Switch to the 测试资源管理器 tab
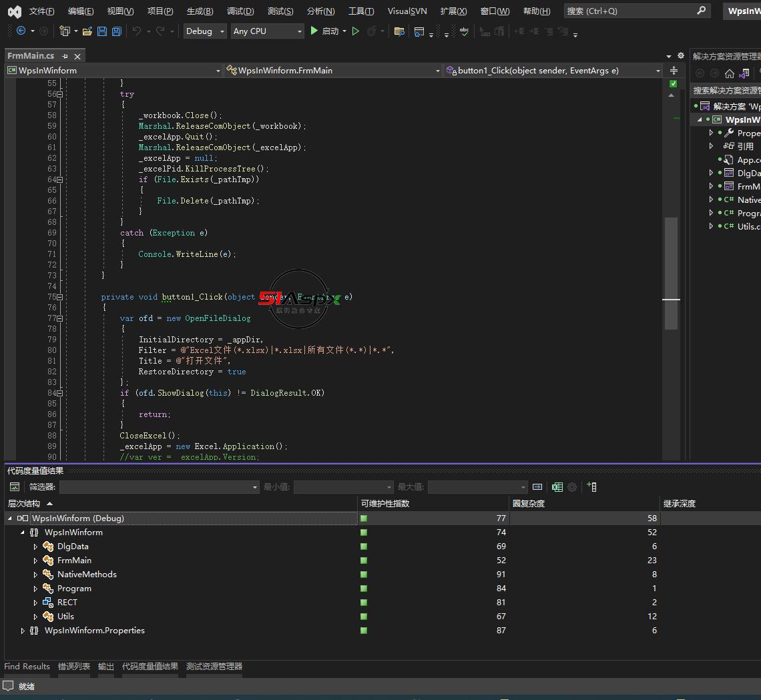761x700 pixels. [x=214, y=667]
